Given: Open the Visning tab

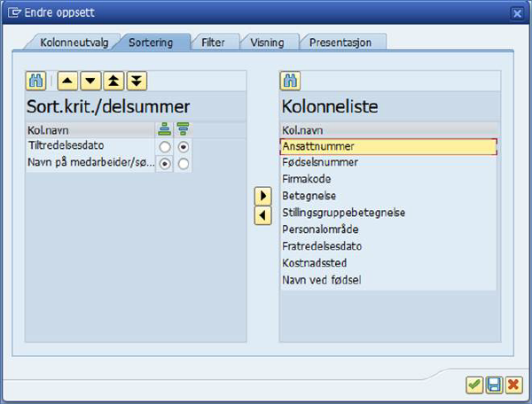Looking at the screenshot, I should tap(268, 43).
